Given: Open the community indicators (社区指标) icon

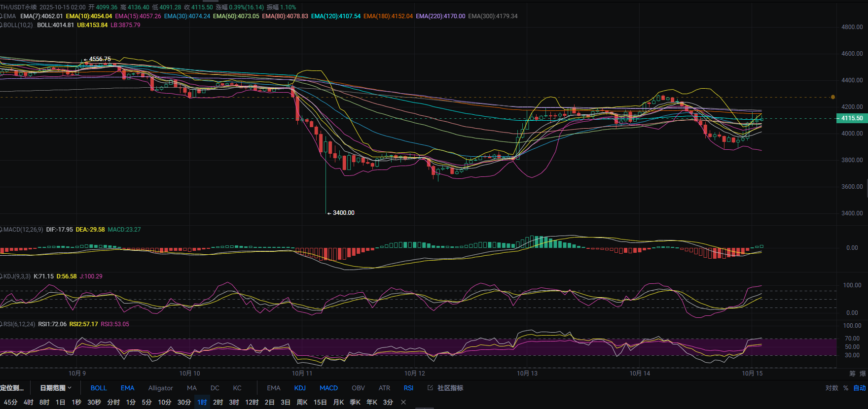Looking at the screenshot, I should pyautogui.click(x=430, y=388).
